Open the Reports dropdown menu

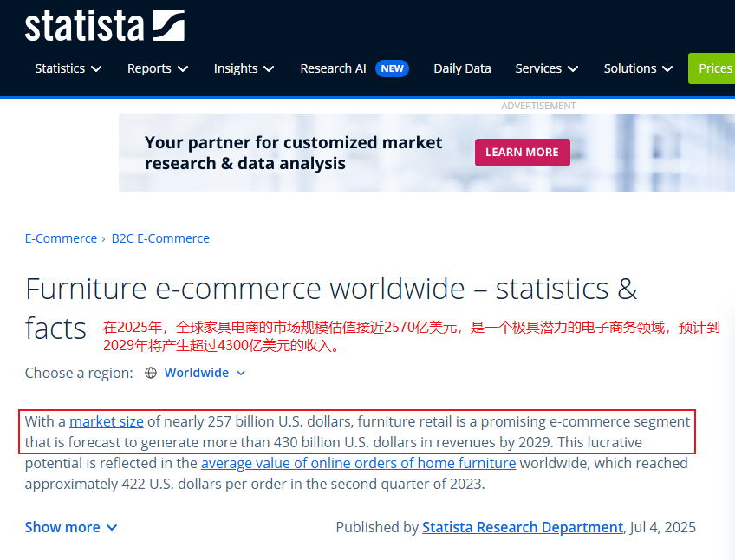[x=157, y=68]
